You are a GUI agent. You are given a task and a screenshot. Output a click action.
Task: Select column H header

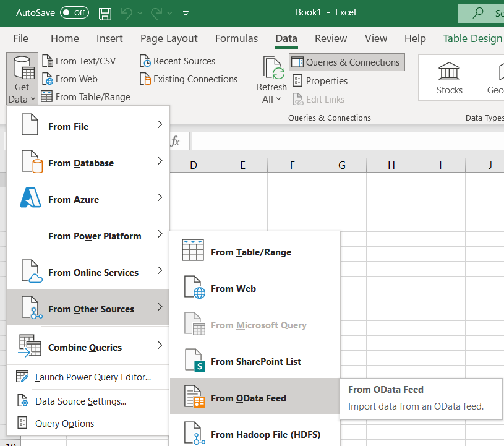coord(391,165)
